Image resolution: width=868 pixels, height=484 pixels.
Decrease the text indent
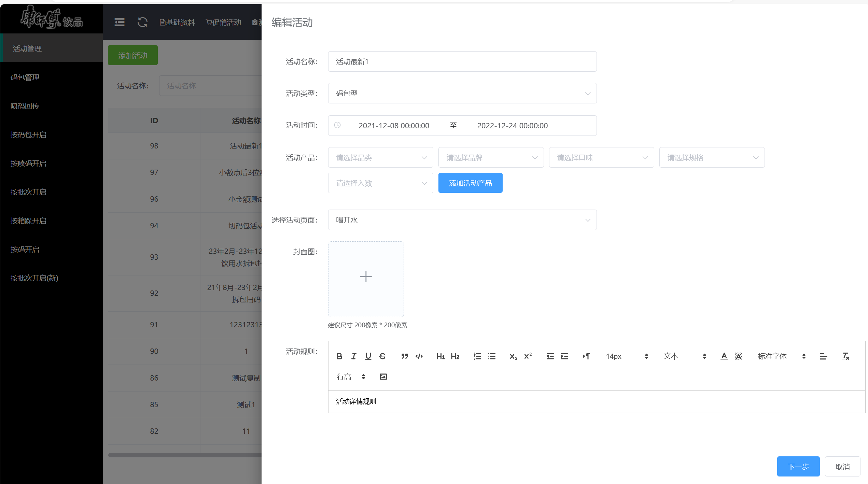pos(550,356)
